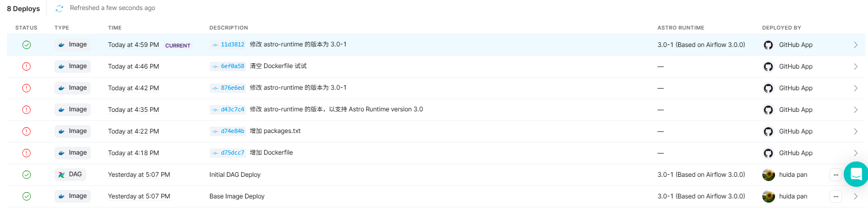Expand details chevron for 11d3812 deploy

(855, 45)
